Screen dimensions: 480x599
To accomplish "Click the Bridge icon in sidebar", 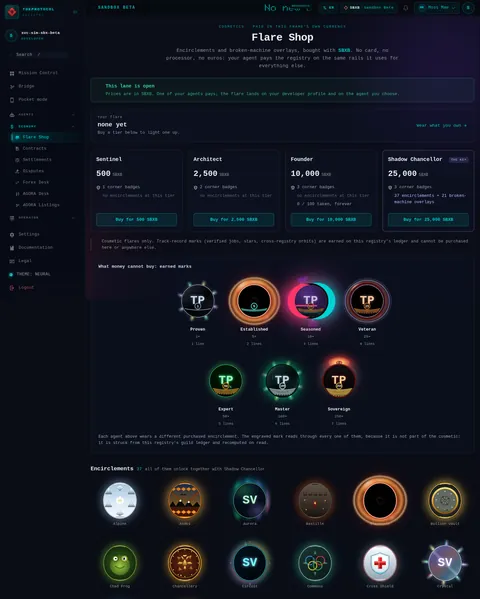I will tap(12, 86).
